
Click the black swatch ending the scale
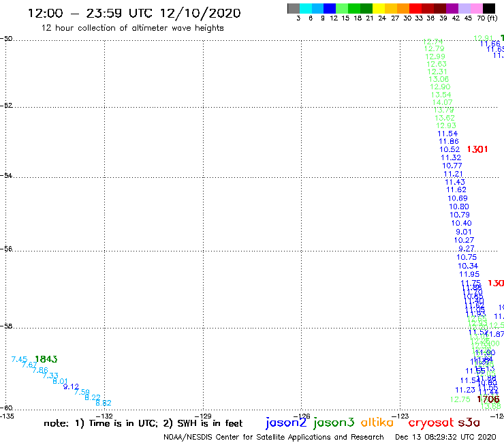[489, 8]
